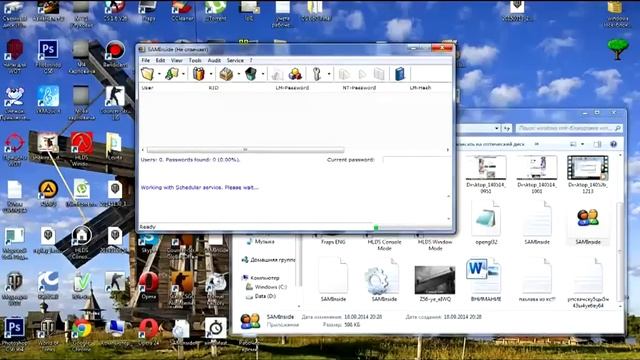Open the Bandicam desktop shortcut
Screen dimensions: 640x360
coord(115,54)
